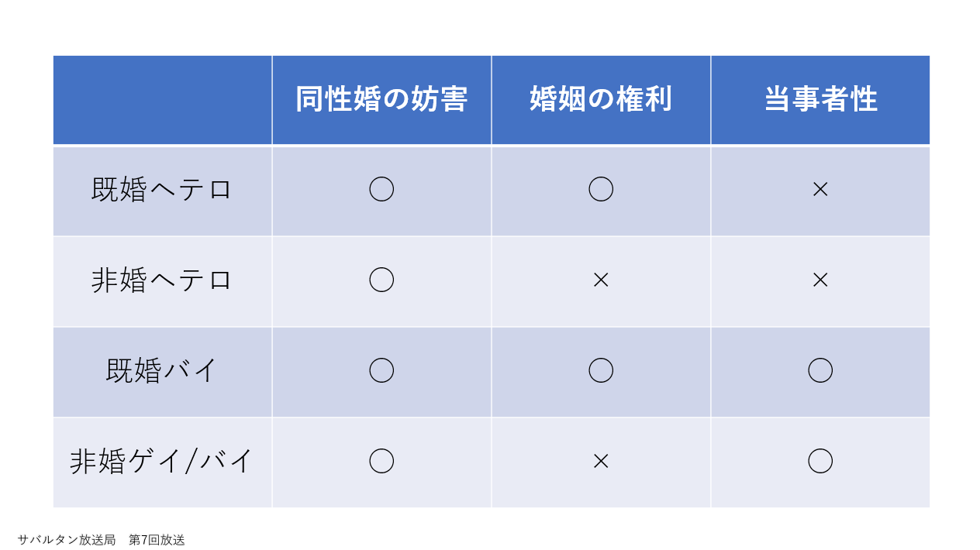Click circle in 既婚ヘテロ 同性婚の妨害 cell

(381, 189)
